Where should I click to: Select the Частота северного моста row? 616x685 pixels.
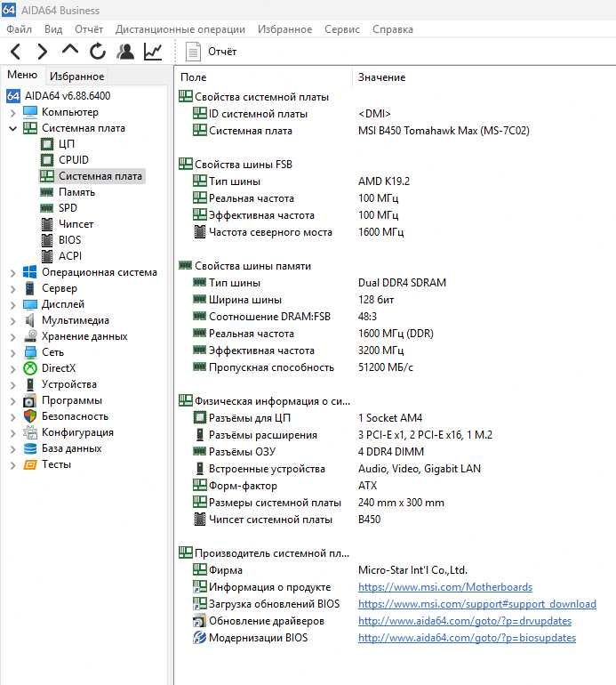tap(298, 232)
